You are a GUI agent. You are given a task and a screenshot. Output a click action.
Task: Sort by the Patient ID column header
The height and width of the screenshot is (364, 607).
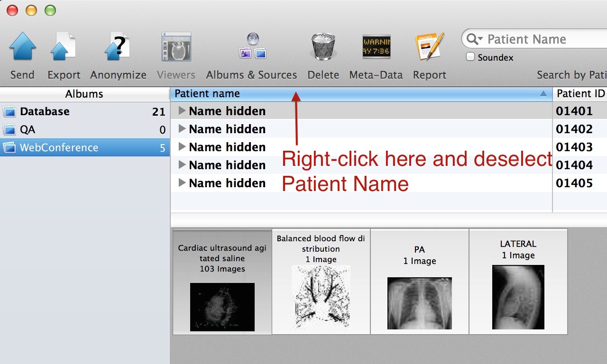pos(580,94)
